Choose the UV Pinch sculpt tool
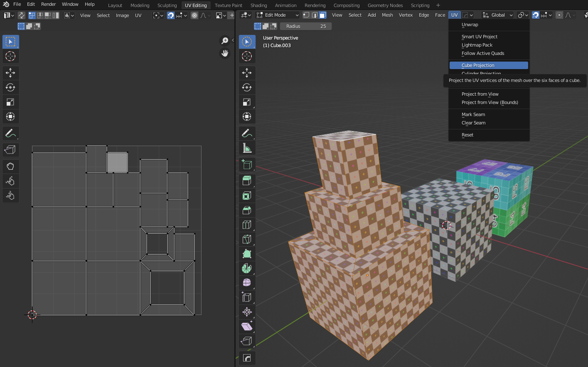 [x=10, y=196]
